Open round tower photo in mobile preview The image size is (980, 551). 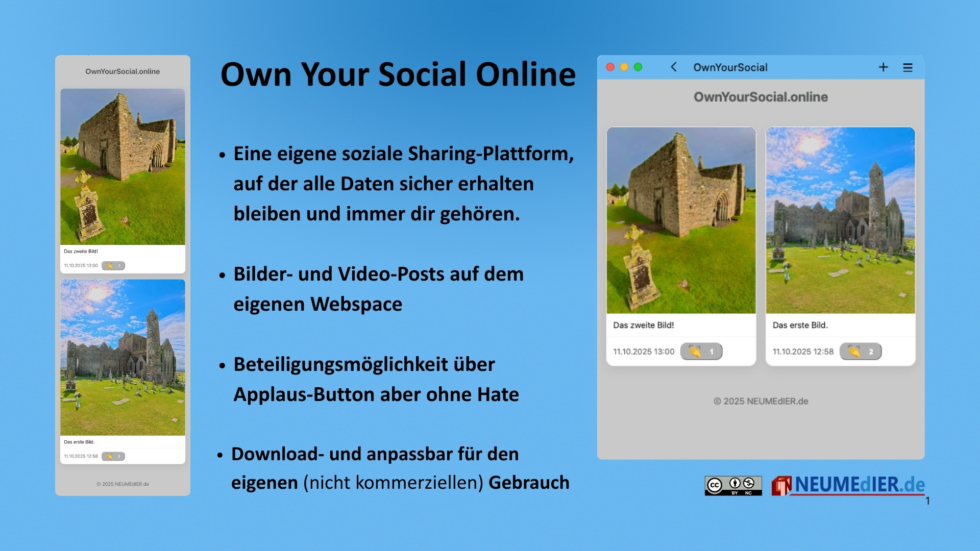(122, 357)
